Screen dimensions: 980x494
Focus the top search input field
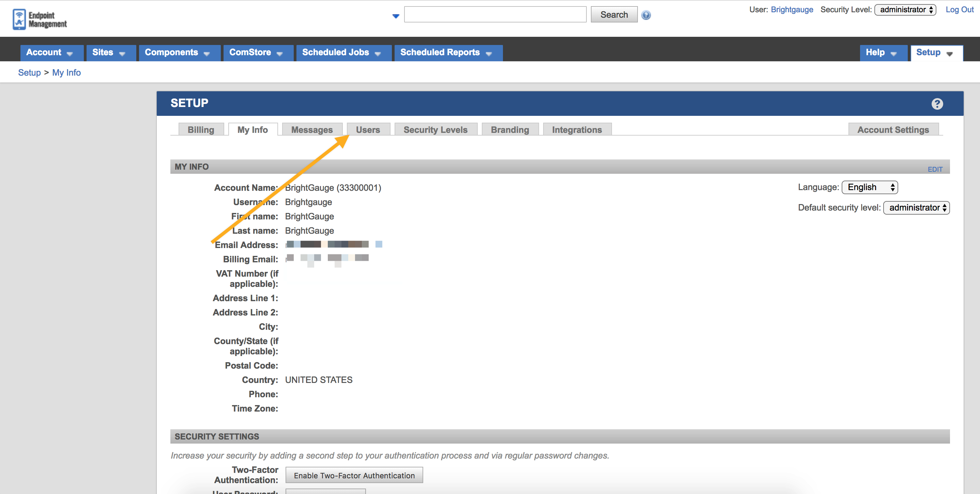(495, 14)
